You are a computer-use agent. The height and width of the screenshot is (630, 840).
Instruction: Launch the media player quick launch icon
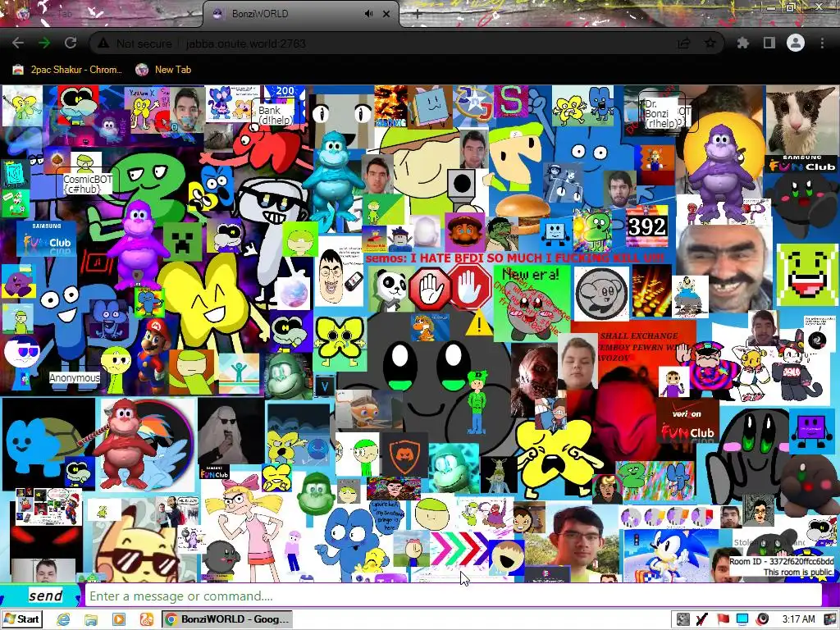point(118,619)
